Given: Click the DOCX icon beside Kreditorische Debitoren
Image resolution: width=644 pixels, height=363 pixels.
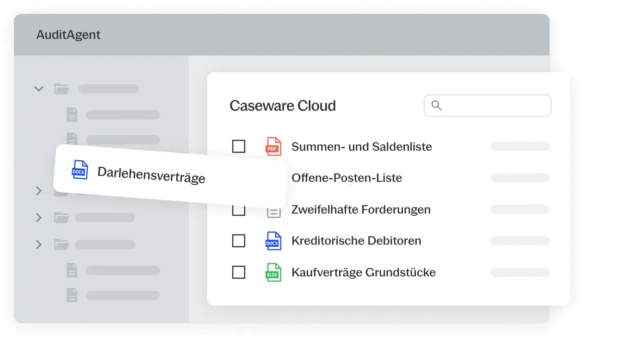Looking at the screenshot, I should [x=273, y=241].
